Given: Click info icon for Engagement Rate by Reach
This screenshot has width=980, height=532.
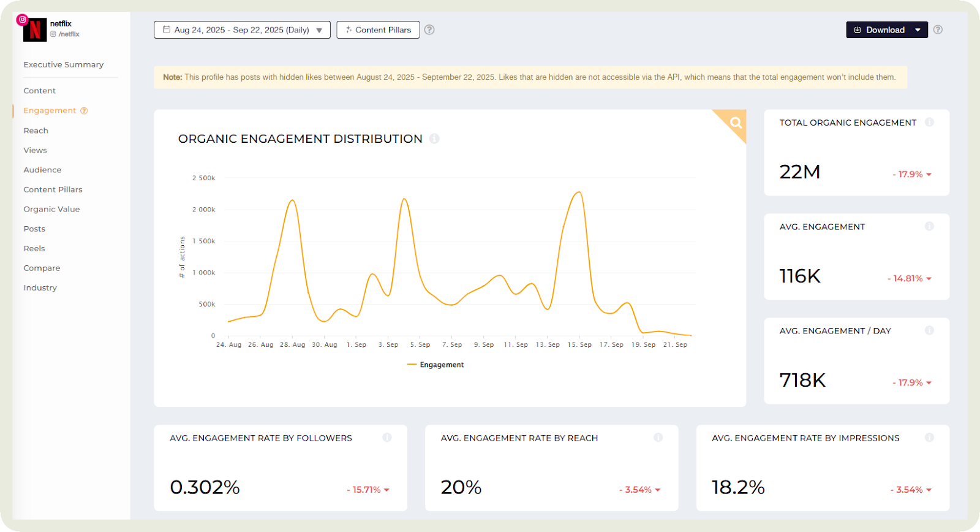Looking at the screenshot, I should point(658,438).
